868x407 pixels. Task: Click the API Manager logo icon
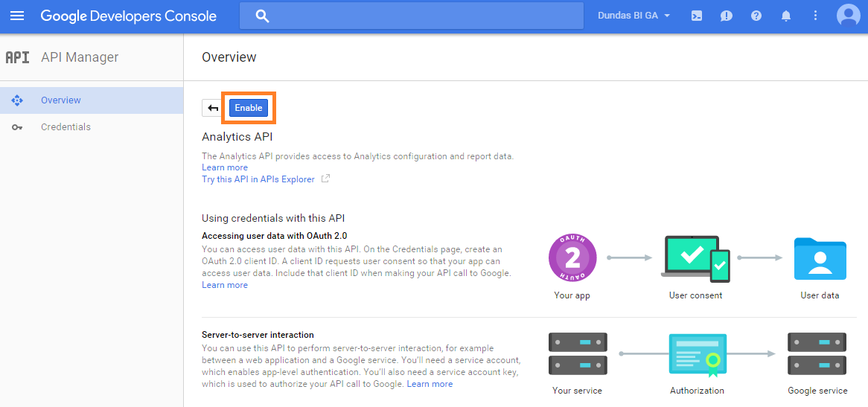pos(17,57)
